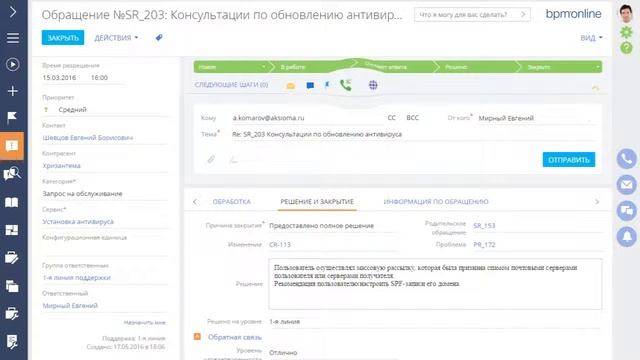Click the green call icon in next steps
This screenshot has height=360, width=640.
tap(346, 85)
